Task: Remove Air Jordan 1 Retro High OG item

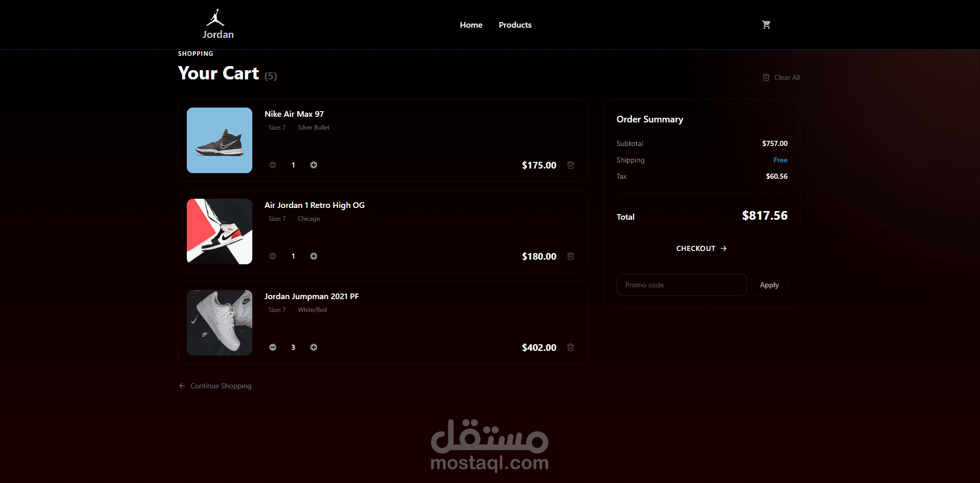Action: 571,256
